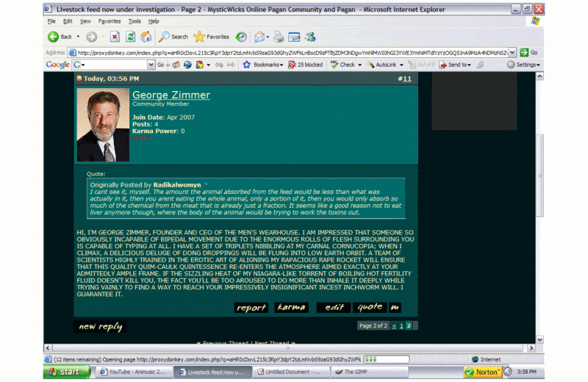Viewport: 588px width, 382px height.
Task: Click the Norton tray icon
Action: [x=483, y=372]
